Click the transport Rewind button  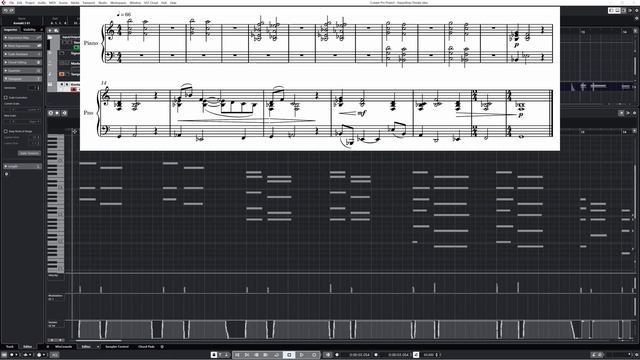257,355
